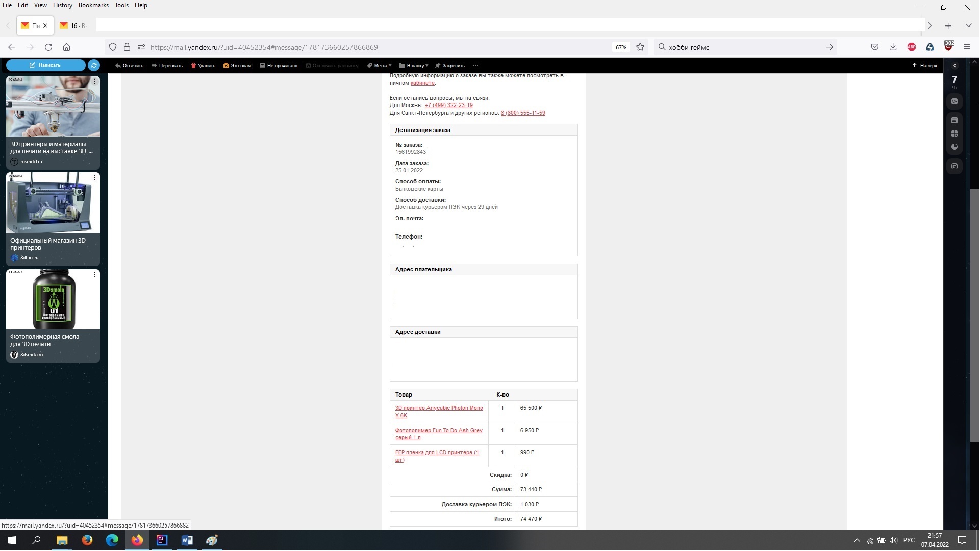The image size is (980, 551).
Task: Open Windows Start menu
Action: (x=11, y=540)
